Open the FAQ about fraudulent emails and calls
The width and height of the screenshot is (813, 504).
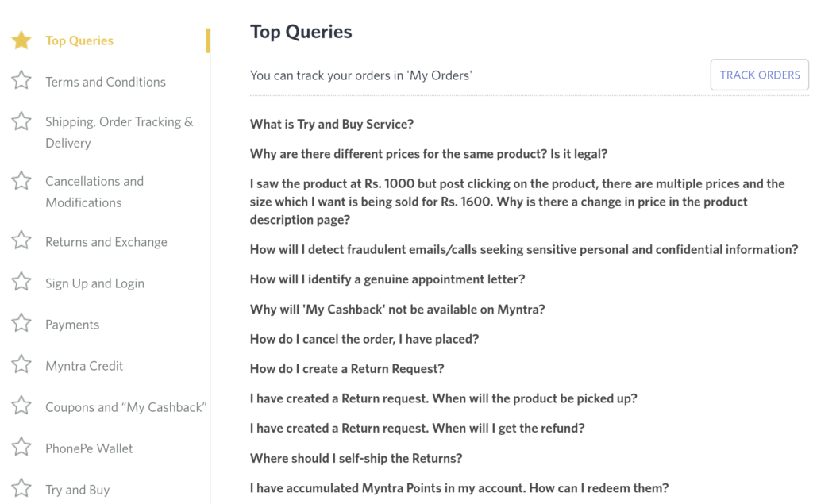click(x=524, y=248)
